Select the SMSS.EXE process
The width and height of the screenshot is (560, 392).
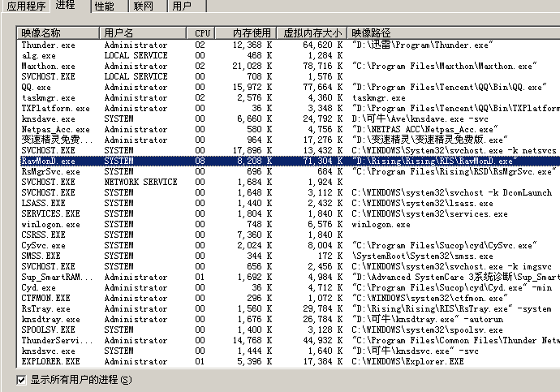[x=289, y=256]
